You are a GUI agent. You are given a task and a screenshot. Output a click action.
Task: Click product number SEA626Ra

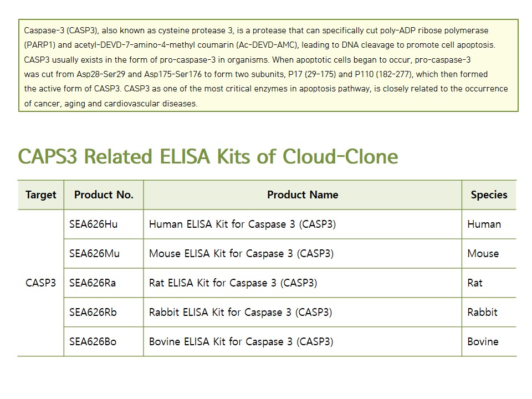(x=93, y=283)
